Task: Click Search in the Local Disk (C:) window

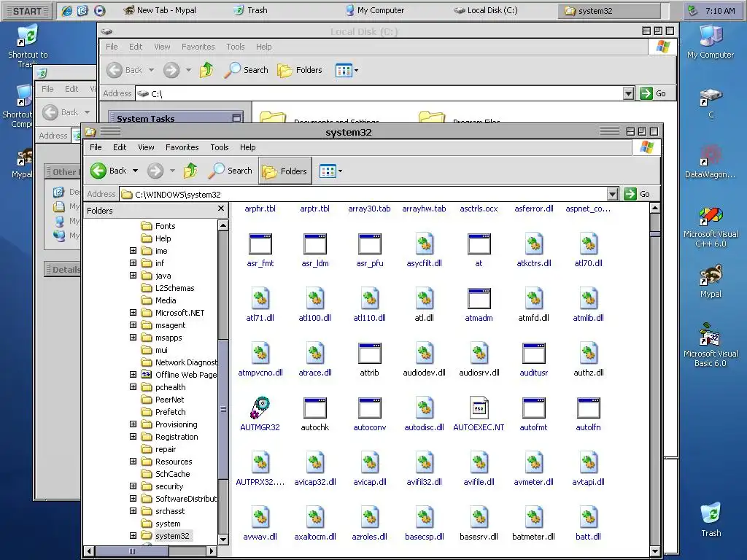Action: (247, 70)
